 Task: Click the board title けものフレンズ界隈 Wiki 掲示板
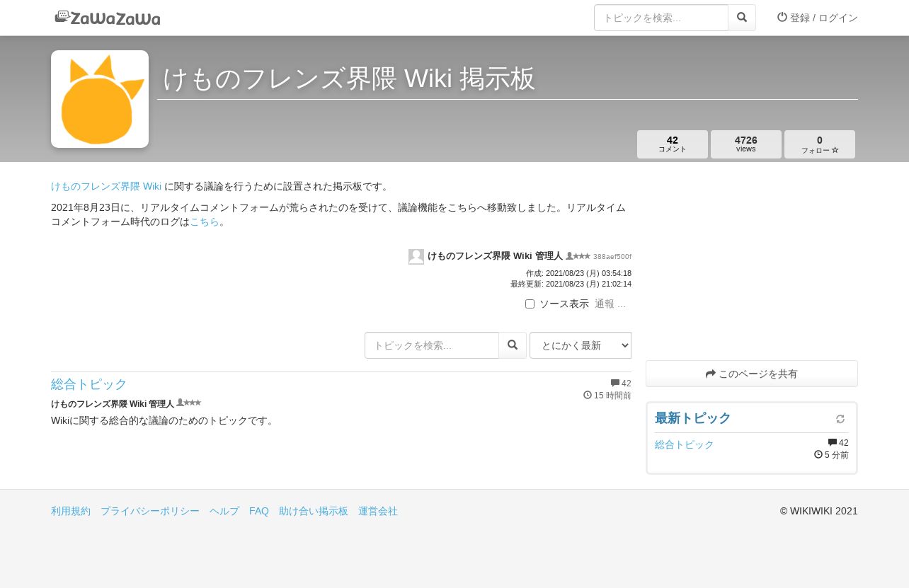[x=349, y=79]
